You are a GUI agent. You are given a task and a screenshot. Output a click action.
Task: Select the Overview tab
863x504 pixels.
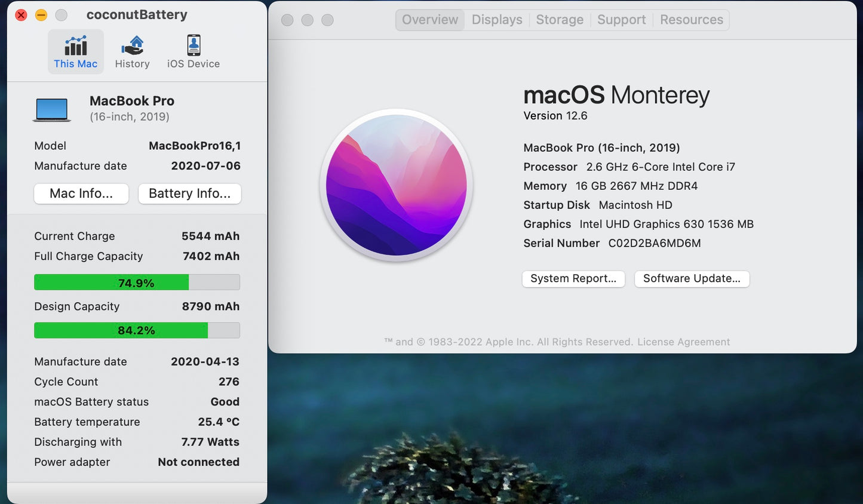[429, 19]
